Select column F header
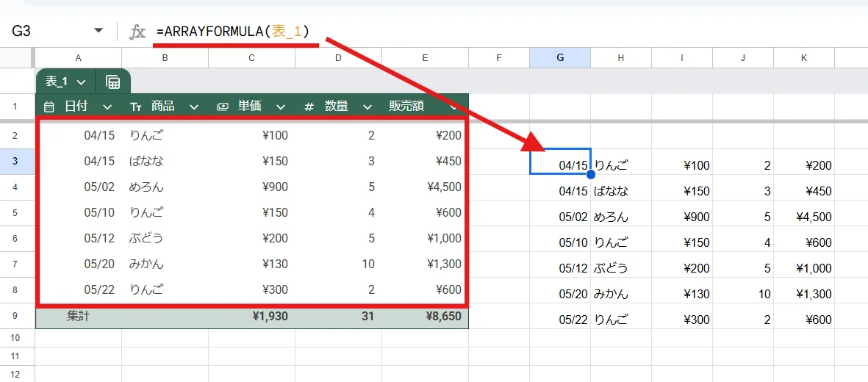The width and height of the screenshot is (868, 382). 499,57
